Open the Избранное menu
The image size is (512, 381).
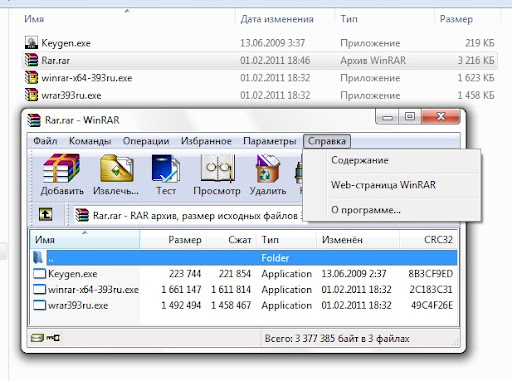(x=206, y=141)
